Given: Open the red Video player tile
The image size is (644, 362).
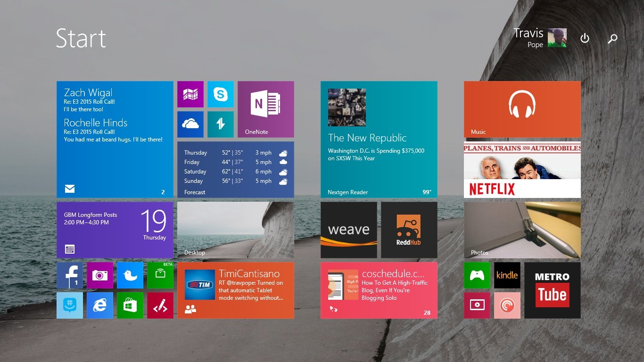Looking at the screenshot, I should [x=477, y=305].
